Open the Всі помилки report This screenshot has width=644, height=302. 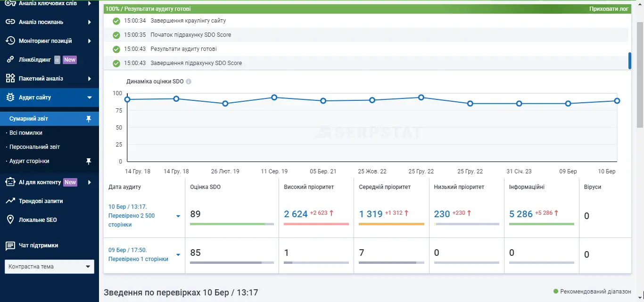pyautogui.click(x=26, y=133)
